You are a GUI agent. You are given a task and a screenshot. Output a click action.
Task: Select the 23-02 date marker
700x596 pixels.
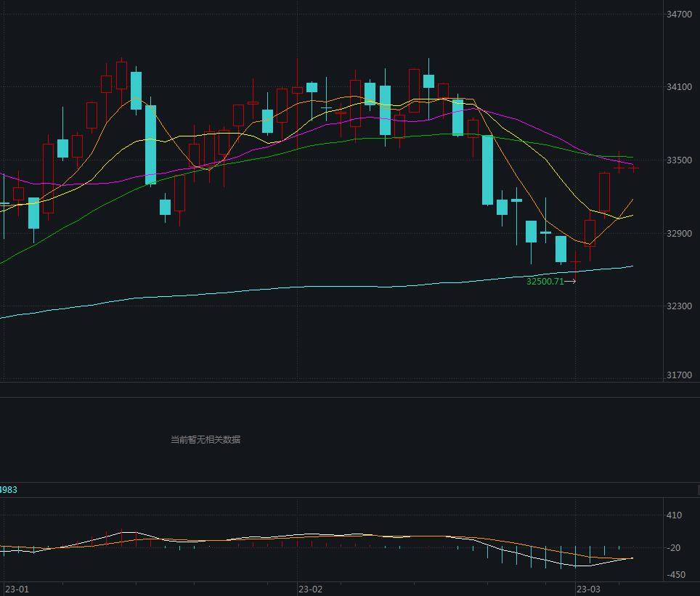[310, 589]
